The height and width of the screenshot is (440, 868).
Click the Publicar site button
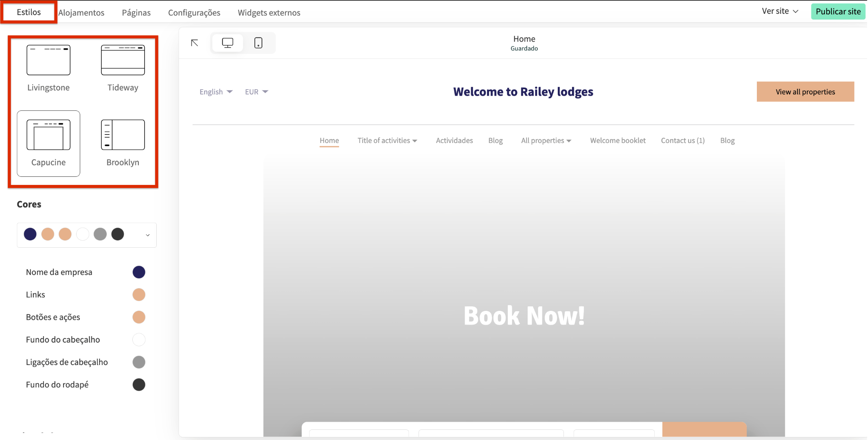tap(838, 11)
